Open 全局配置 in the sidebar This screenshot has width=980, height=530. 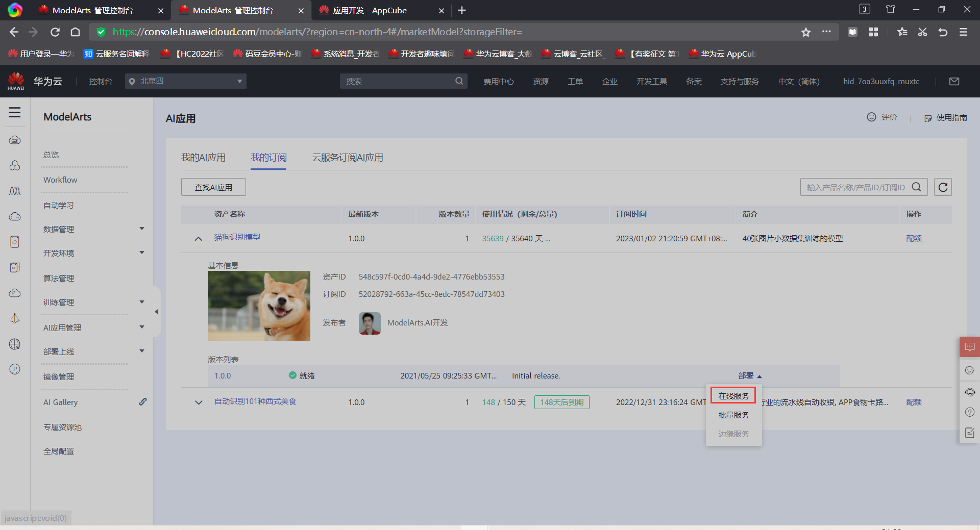pos(59,451)
